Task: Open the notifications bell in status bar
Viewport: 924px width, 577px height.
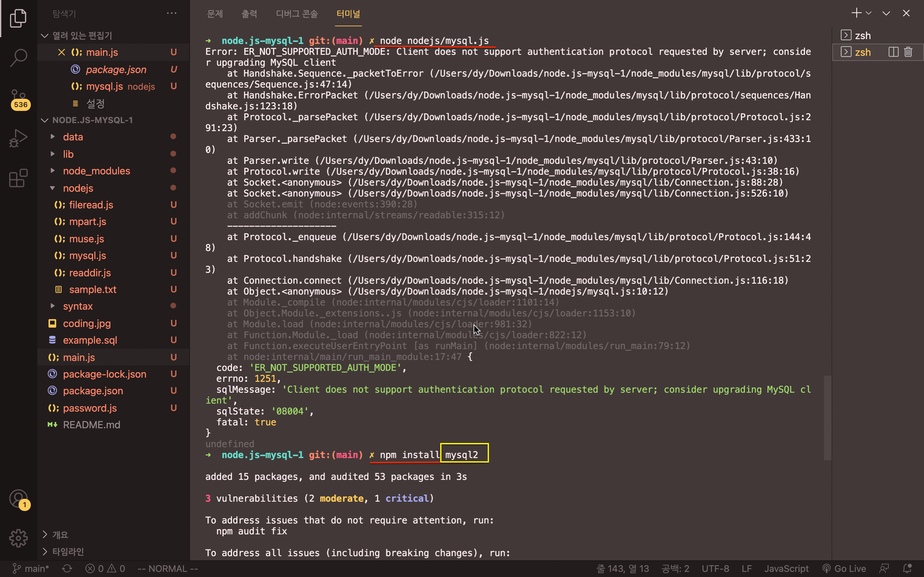Action: click(x=908, y=569)
